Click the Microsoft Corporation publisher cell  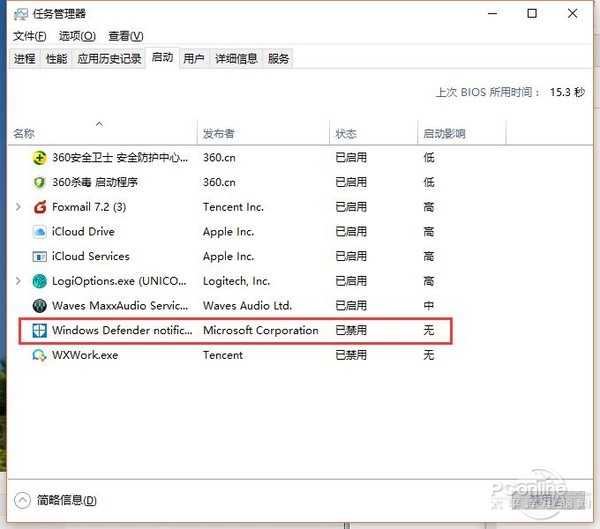[x=261, y=330]
